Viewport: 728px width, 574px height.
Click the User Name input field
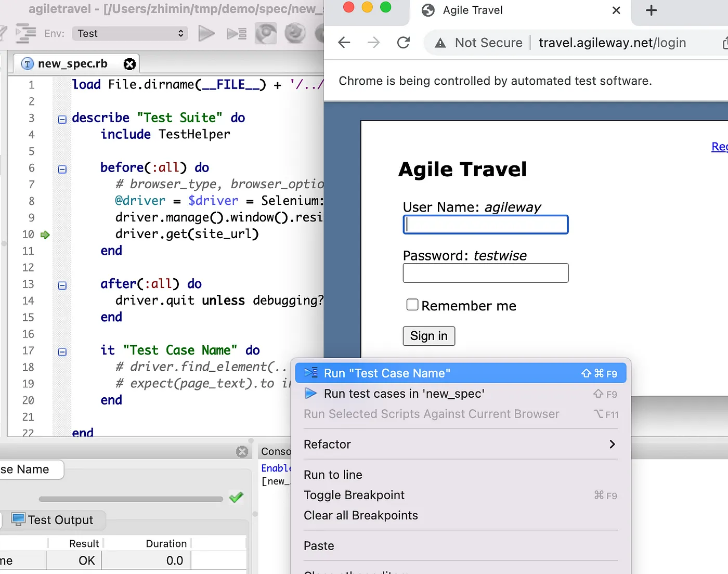(x=486, y=225)
